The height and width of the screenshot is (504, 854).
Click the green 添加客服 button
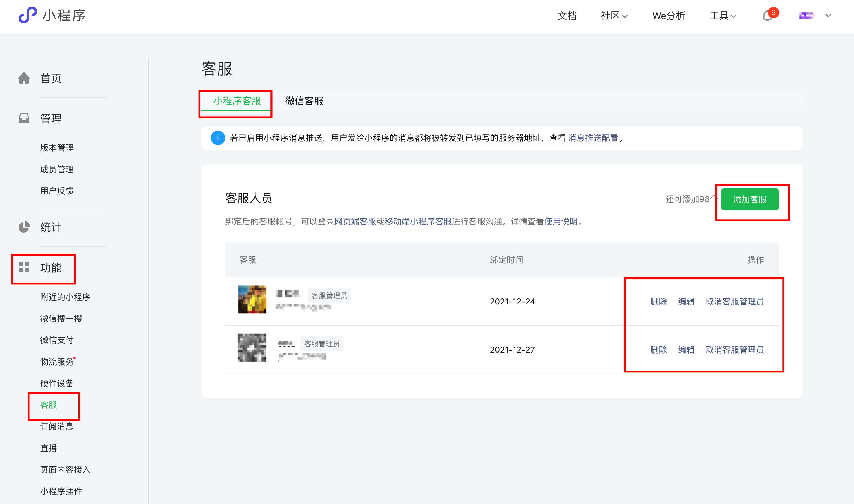point(749,199)
